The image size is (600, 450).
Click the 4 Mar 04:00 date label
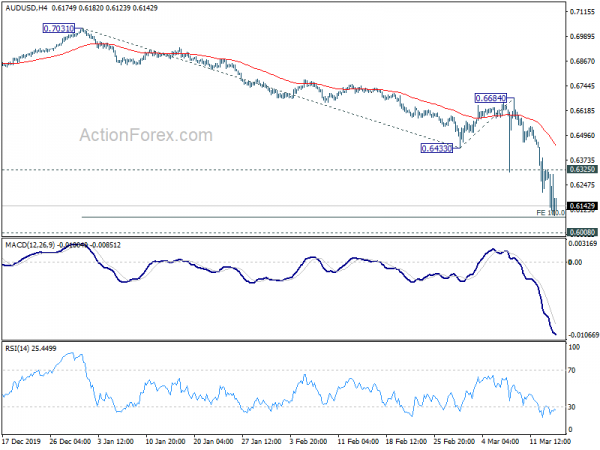(501, 441)
